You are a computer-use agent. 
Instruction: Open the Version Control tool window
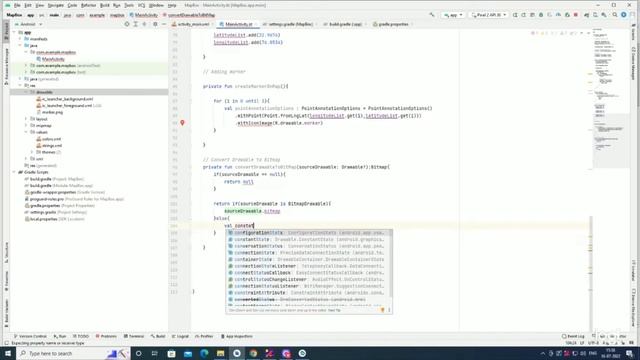tap(31, 336)
